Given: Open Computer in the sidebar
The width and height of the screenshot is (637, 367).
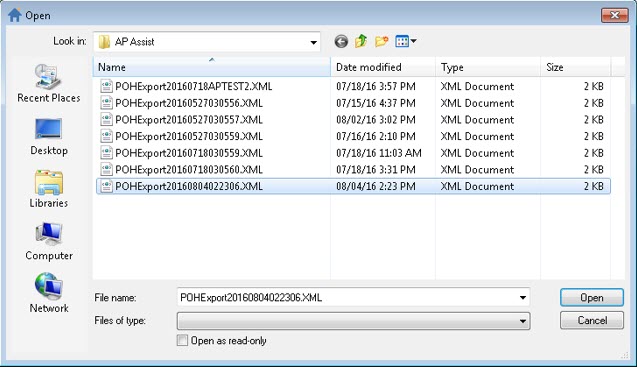Looking at the screenshot, I should [49, 242].
